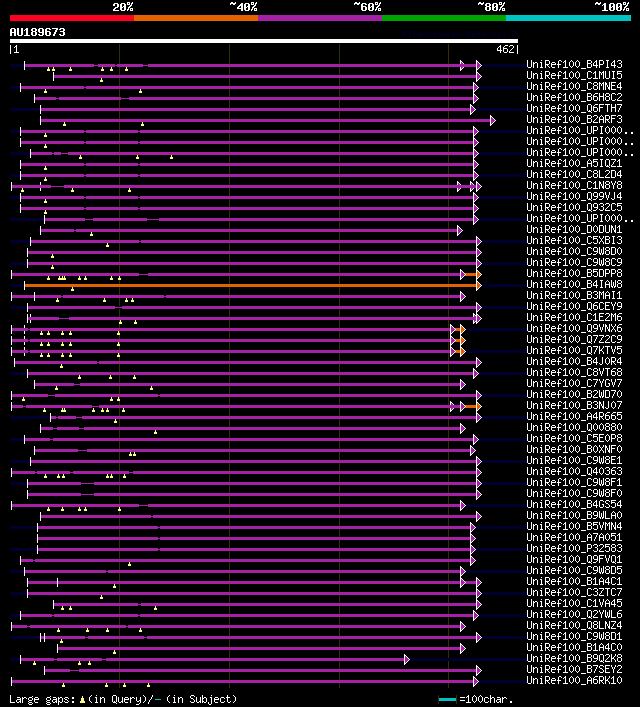Select the UniRef100_B9WLA0 label

coord(574,515)
